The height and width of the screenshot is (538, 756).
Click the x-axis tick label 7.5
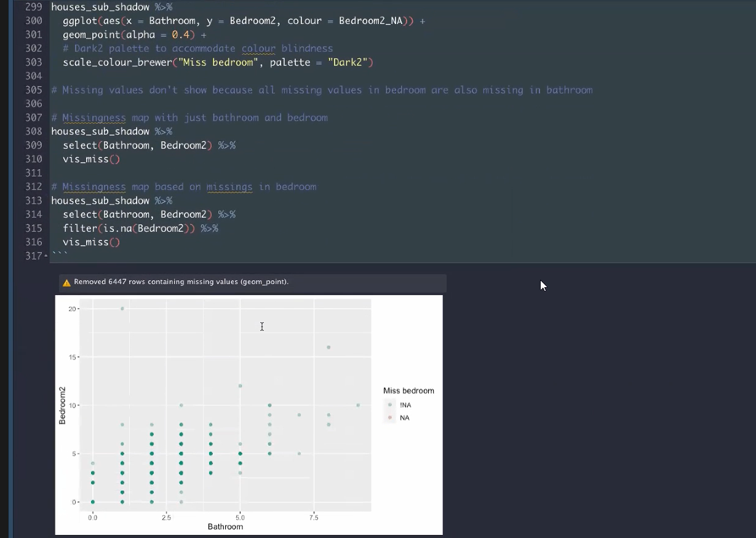coord(314,518)
